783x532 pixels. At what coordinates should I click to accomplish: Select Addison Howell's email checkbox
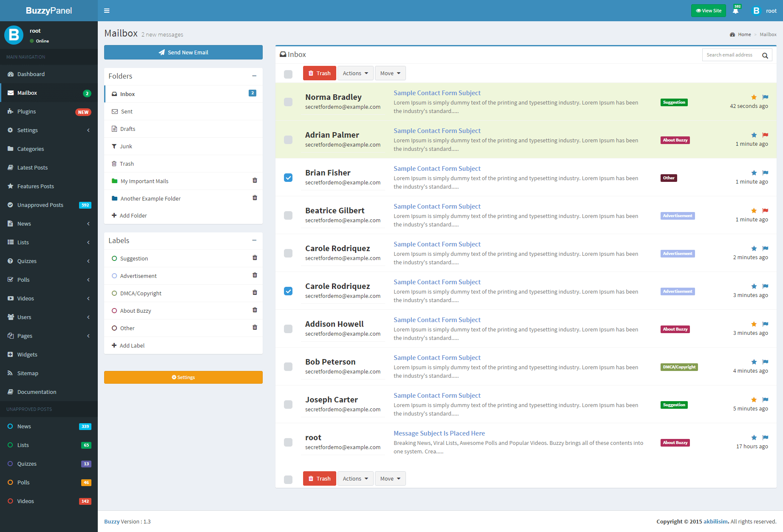(x=288, y=329)
